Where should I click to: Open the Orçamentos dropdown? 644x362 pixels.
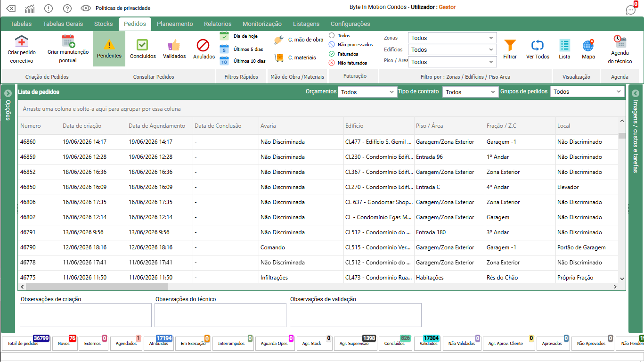(x=367, y=92)
